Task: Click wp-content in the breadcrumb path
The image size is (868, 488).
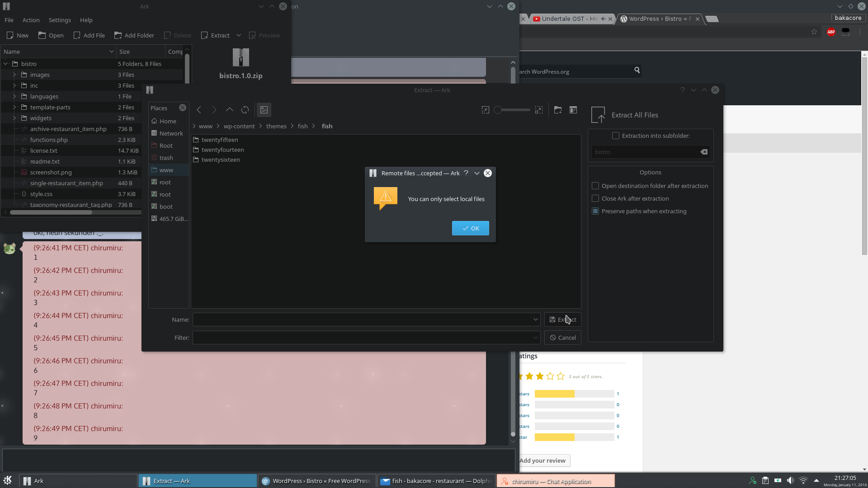Action: pos(239,126)
